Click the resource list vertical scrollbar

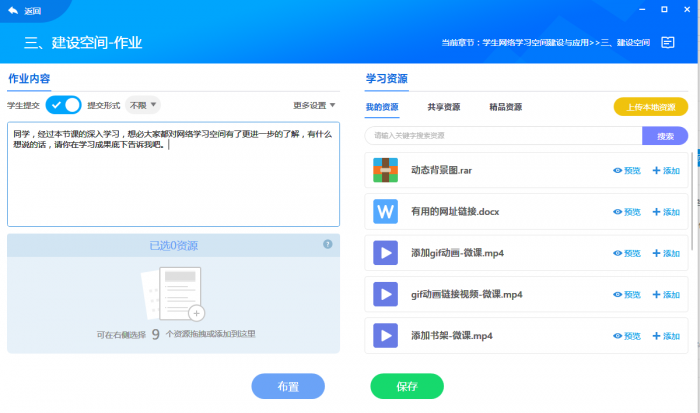694,200
